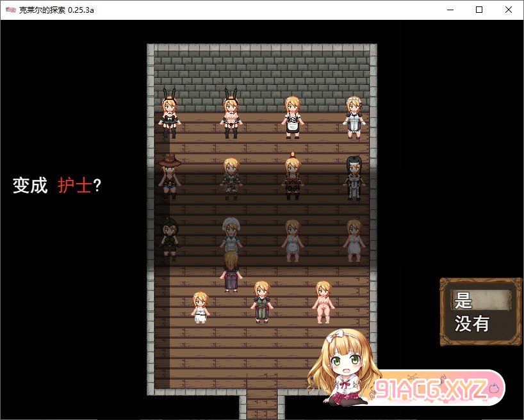Pick the cowboy hat costume character

tap(169, 176)
